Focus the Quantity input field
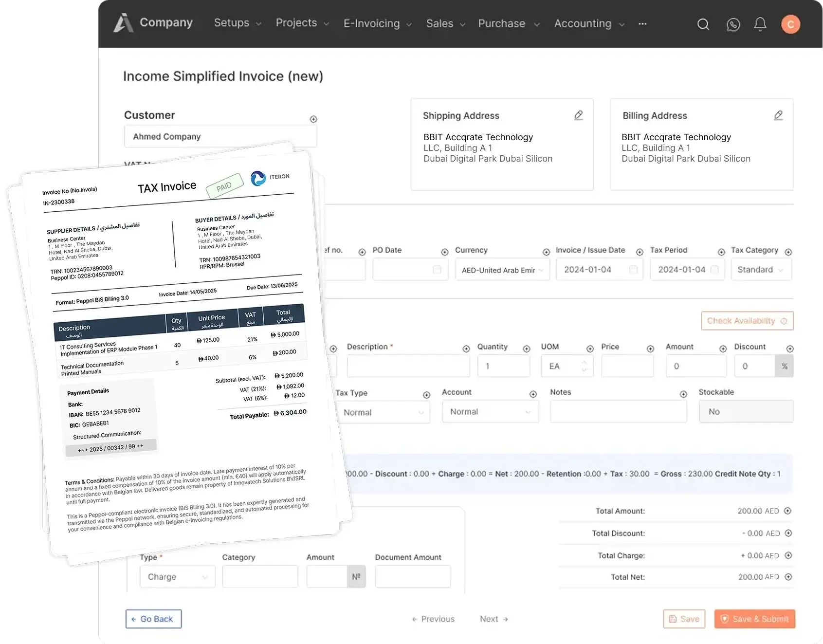 [x=504, y=366]
